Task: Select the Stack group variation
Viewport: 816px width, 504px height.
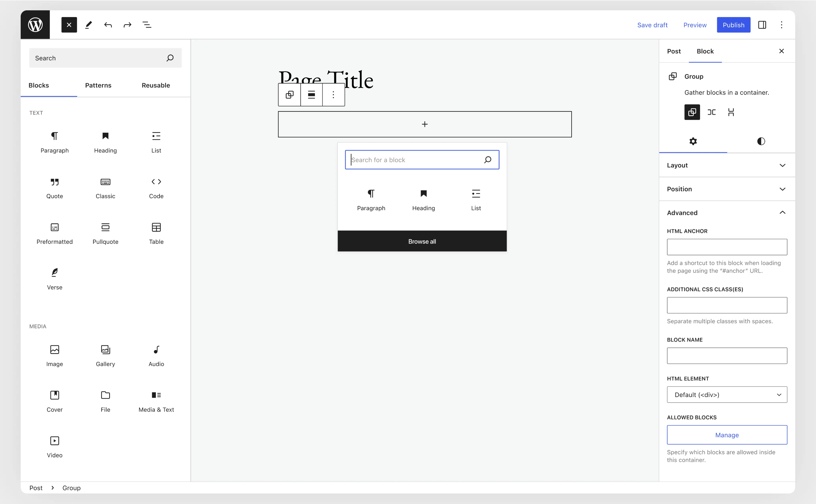Action: [731, 112]
